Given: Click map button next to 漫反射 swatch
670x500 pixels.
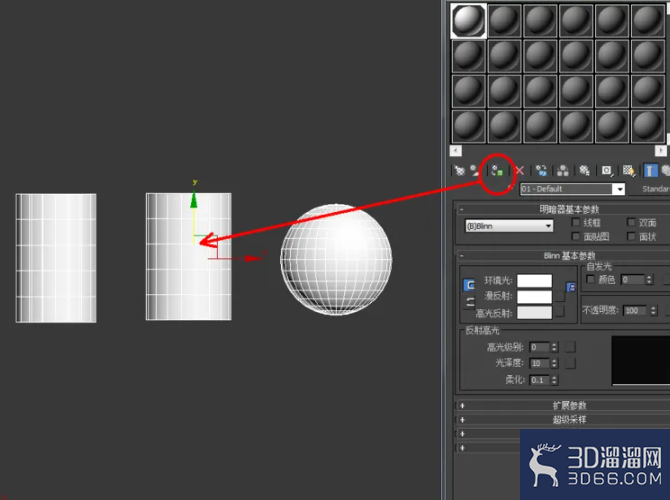Looking at the screenshot, I should pyautogui.click(x=560, y=297).
